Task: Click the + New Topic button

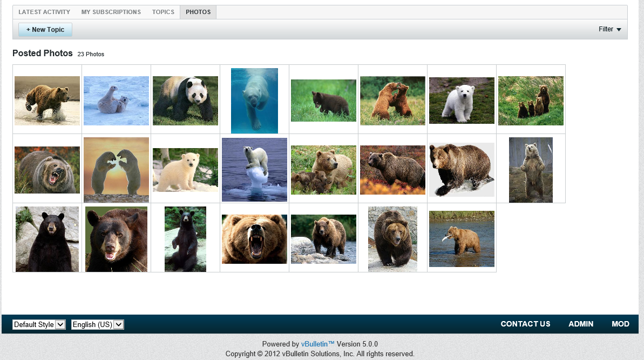Action: [45, 30]
